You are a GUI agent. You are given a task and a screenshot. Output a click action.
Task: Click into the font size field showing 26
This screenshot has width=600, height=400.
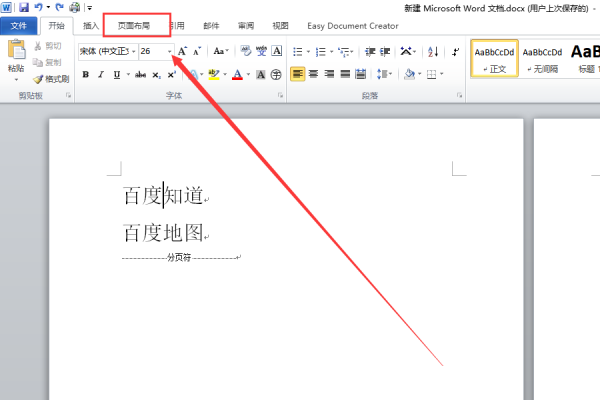click(153, 51)
